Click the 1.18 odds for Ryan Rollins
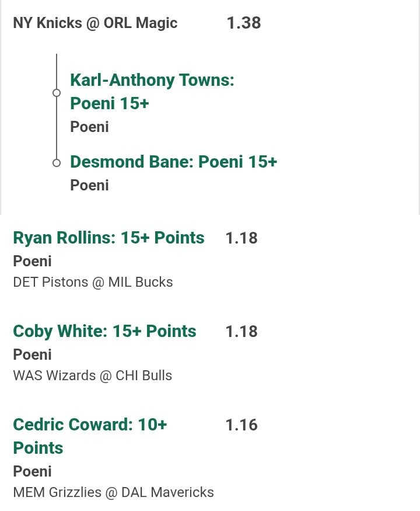The image size is (420, 511). 241,238
